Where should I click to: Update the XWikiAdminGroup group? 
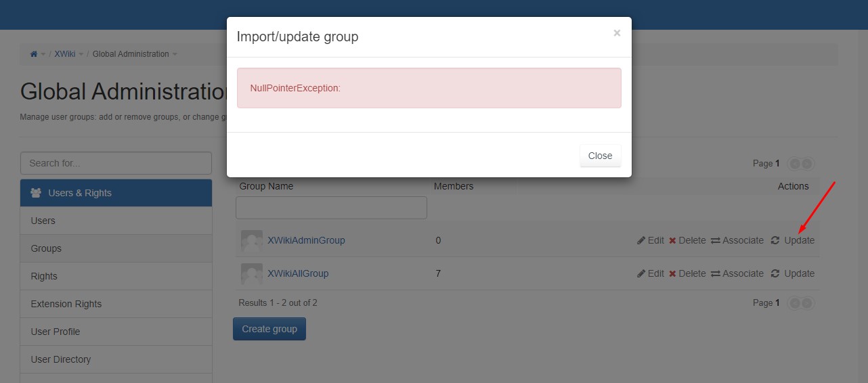(x=793, y=240)
